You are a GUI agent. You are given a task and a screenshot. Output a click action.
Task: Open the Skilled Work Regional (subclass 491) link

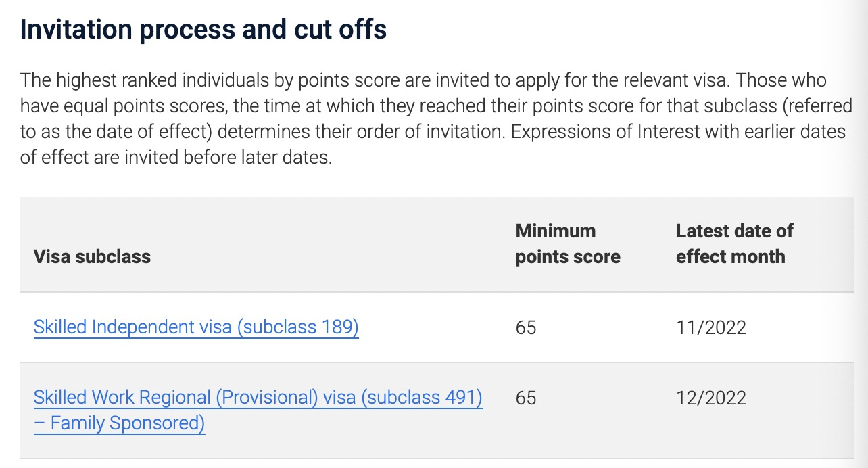pyautogui.click(x=258, y=398)
